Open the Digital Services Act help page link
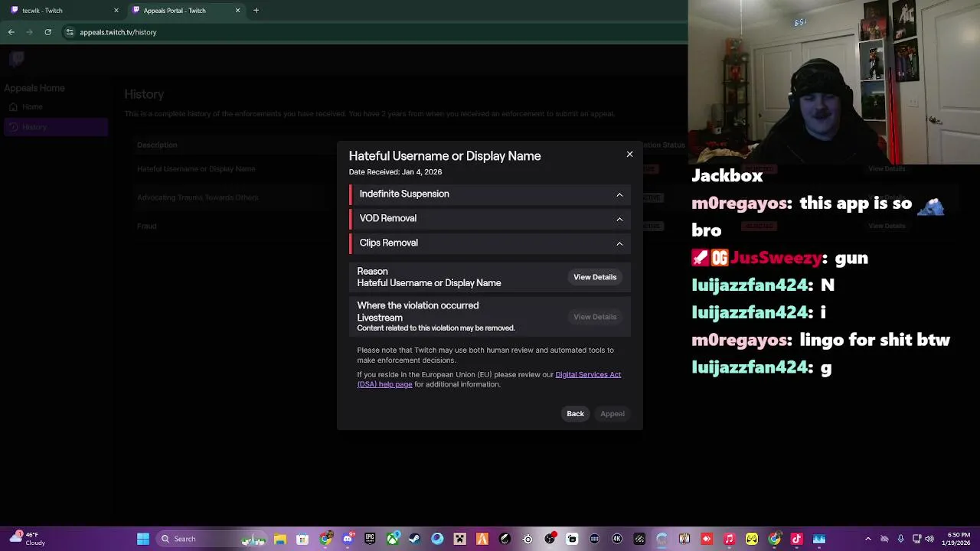 pos(488,379)
